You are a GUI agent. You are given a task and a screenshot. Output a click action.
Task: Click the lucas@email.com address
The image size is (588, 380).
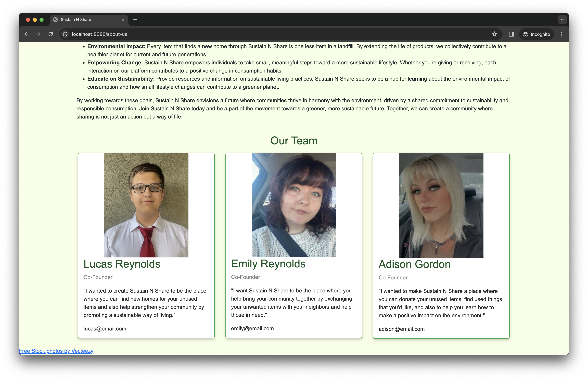pos(105,329)
